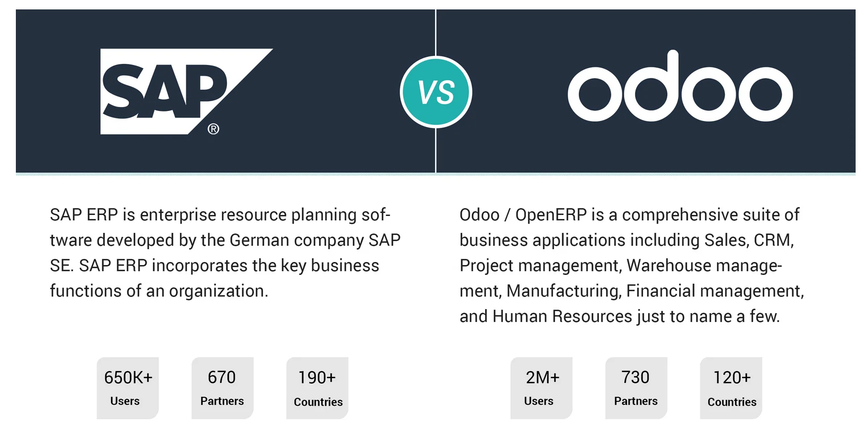The image size is (868, 434).
Task: Click the Odoo / OpenERP description paragraph
Action: click(632, 266)
